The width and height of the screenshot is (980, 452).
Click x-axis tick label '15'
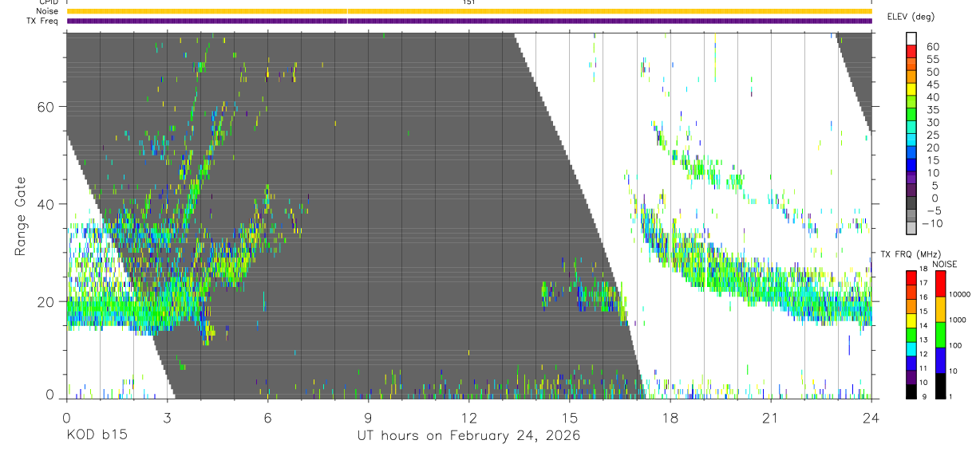(569, 418)
